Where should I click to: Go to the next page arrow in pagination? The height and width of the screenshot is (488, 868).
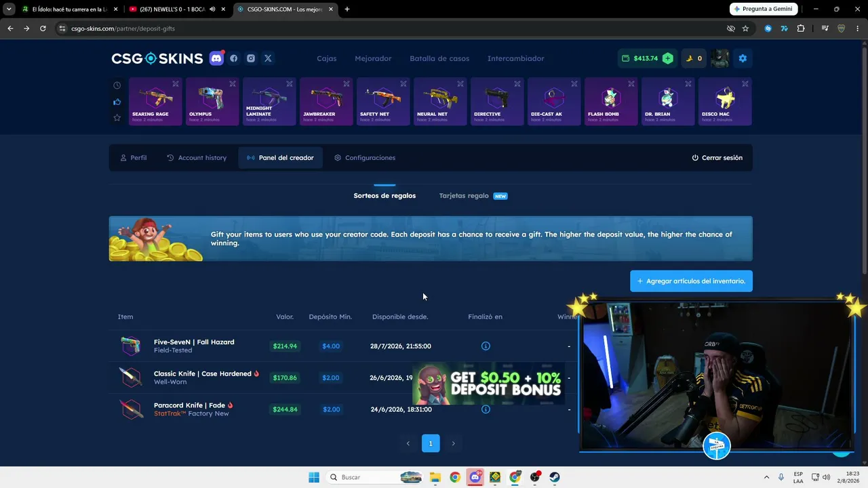pyautogui.click(x=453, y=443)
